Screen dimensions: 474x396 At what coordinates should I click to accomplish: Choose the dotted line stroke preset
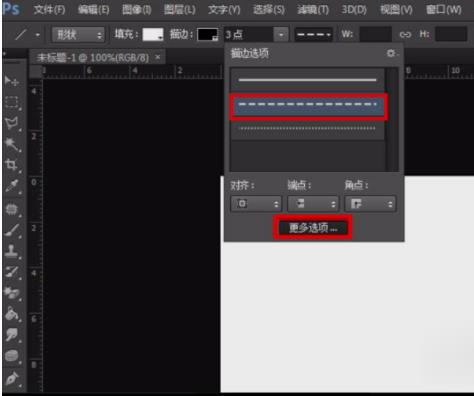[x=308, y=128]
